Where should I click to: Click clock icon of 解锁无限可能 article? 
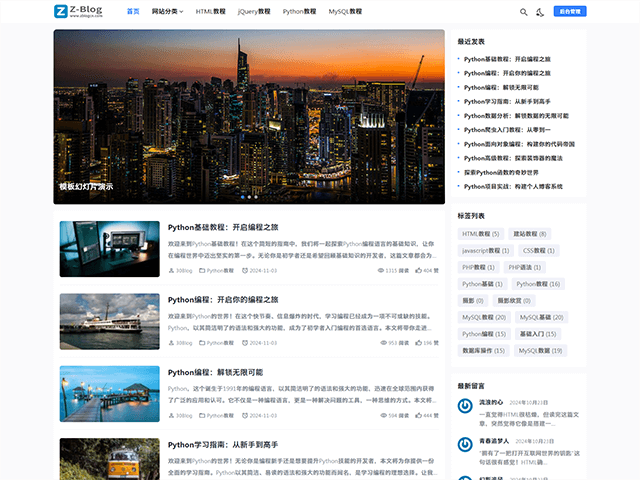245,416
